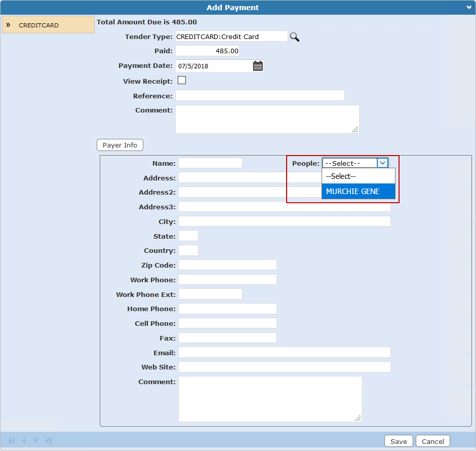Collapse the Add Payment panel header arrow
This screenshot has height=451, width=476.
(469, 8)
